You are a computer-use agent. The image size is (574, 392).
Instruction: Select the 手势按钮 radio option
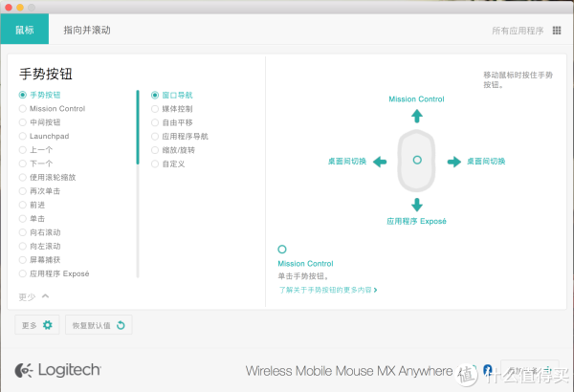pyautogui.click(x=23, y=95)
